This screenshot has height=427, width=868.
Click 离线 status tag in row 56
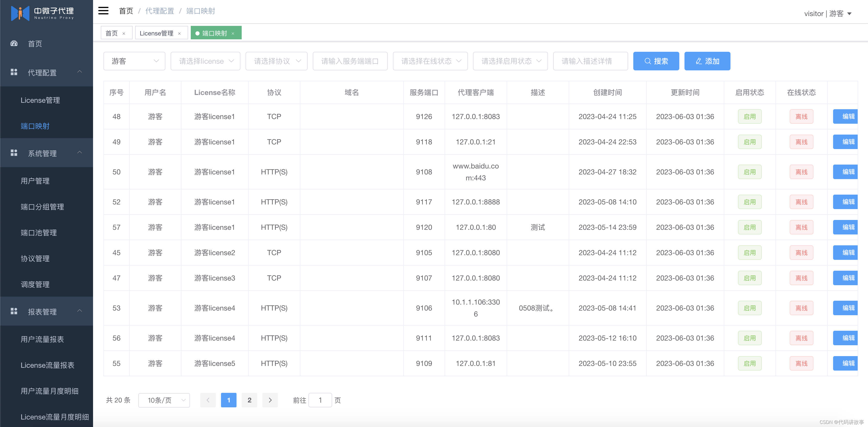click(801, 338)
